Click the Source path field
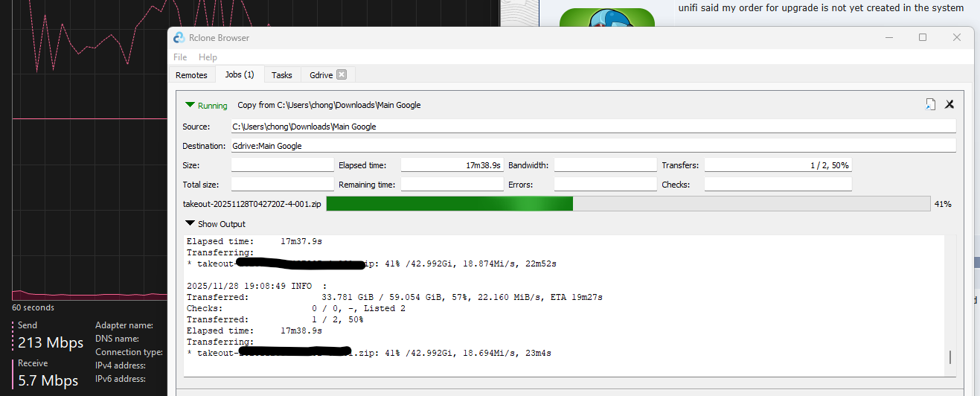Viewport: 980px width, 396px height. 593,127
